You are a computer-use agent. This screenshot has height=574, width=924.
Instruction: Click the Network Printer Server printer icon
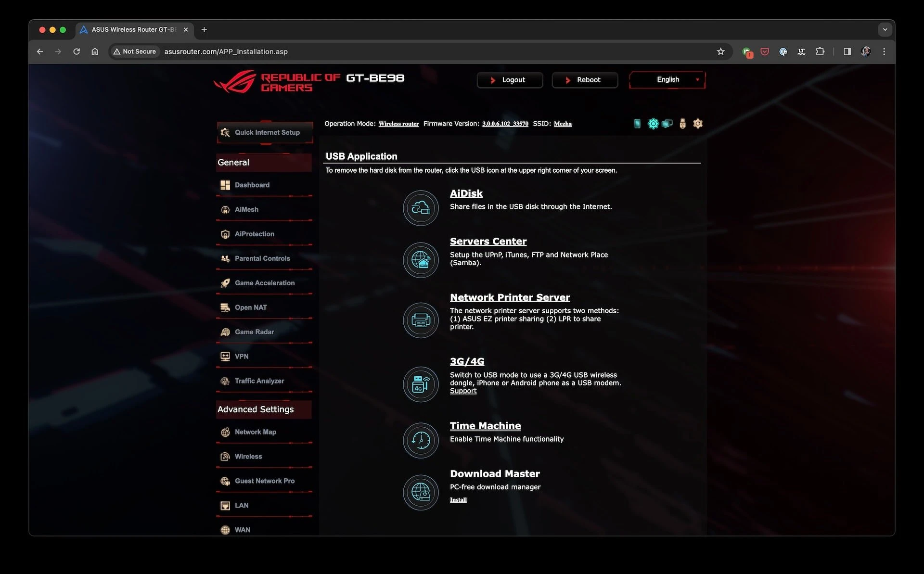point(421,320)
